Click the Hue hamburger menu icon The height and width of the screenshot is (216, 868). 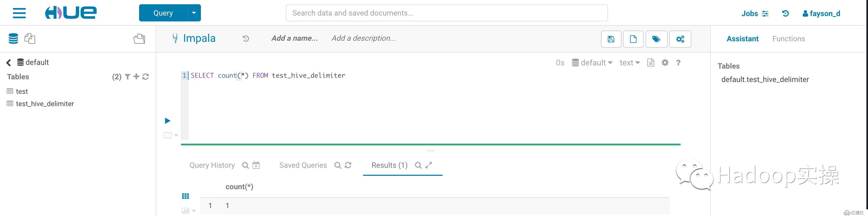coord(19,13)
